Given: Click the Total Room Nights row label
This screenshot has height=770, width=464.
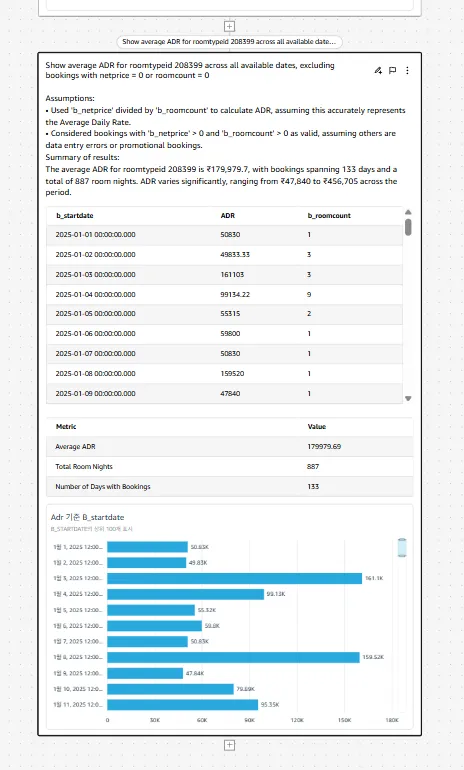Looking at the screenshot, I should [x=83, y=467].
